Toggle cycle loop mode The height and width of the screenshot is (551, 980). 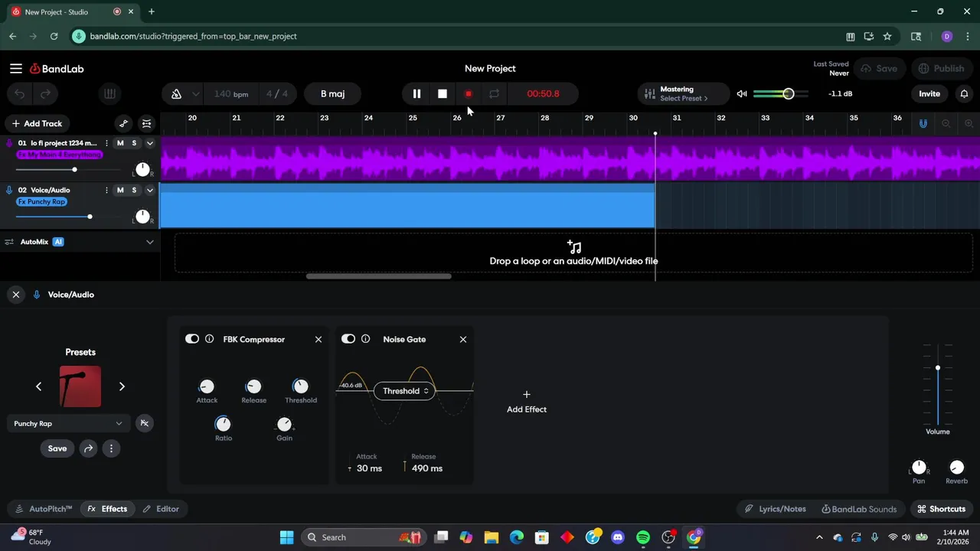coord(495,94)
